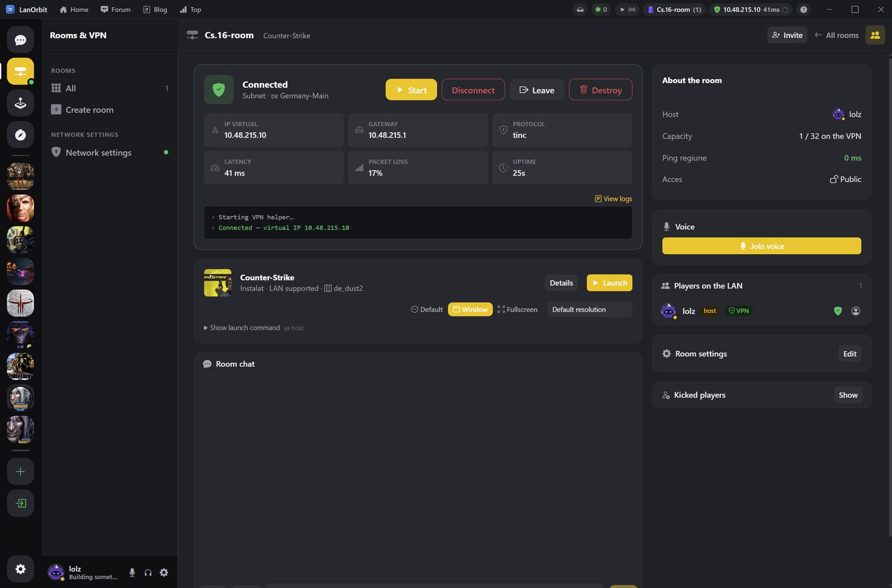The image size is (892, 588).
Task: Click the green shield icon for lolz
Action: point(838,311)
